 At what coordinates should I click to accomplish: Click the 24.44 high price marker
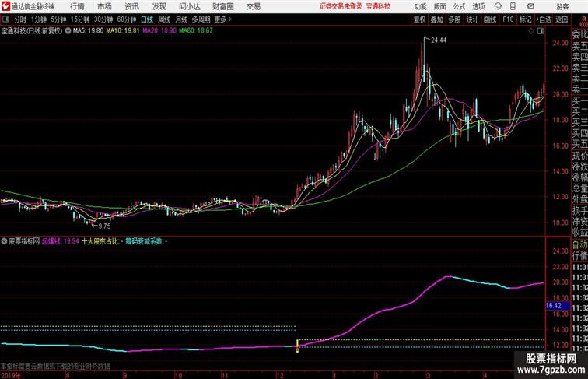pyautogui.click(x=439, y=40)
